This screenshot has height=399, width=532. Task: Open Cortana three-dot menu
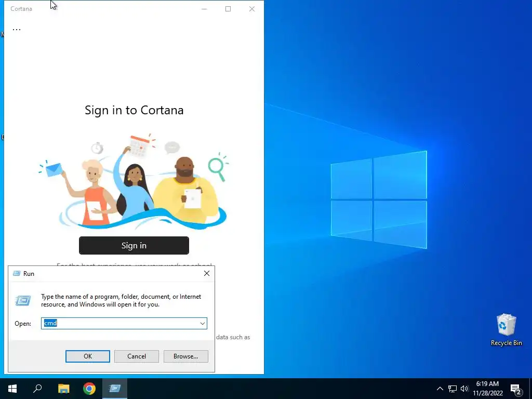16,29
